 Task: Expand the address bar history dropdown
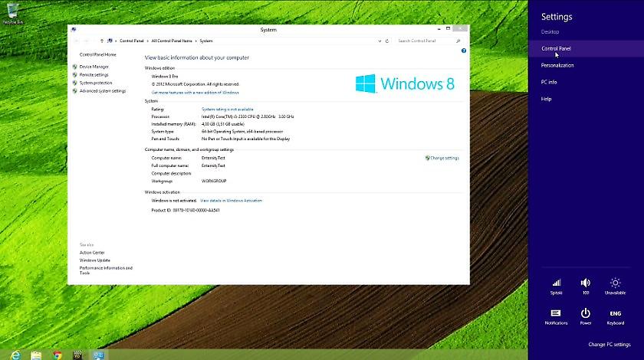point(379,41)
